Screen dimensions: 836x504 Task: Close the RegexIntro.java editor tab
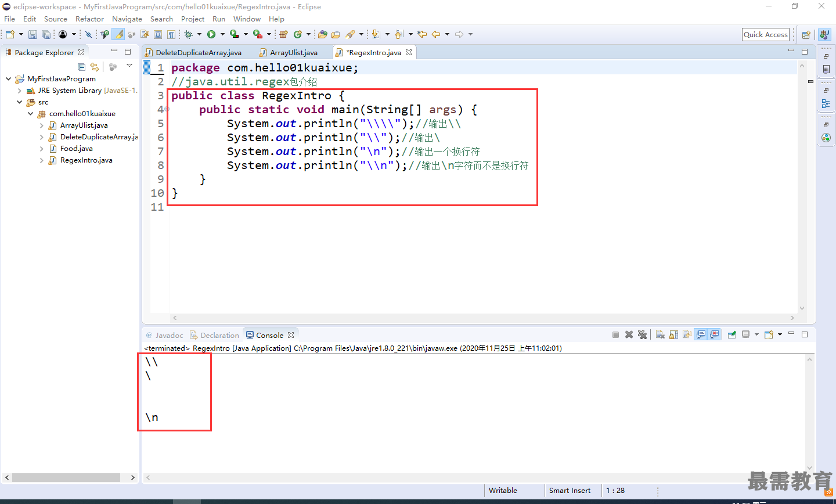click(409, 52)
